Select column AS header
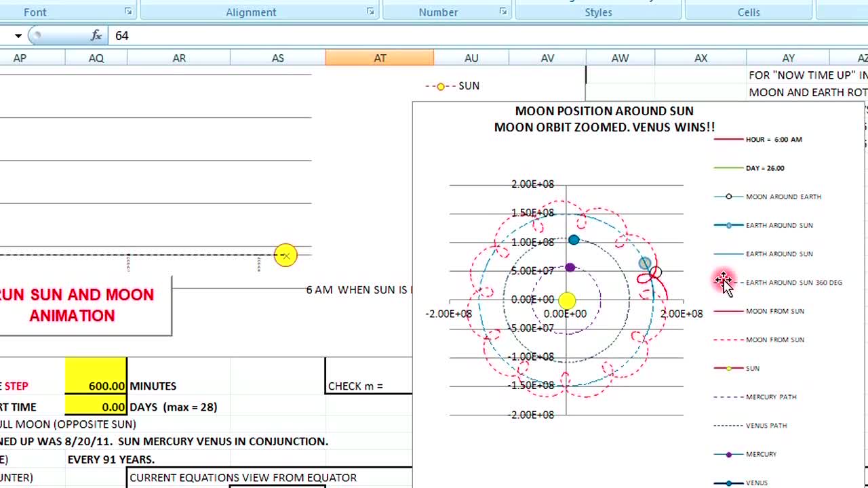868x488 pixels. 278,58
